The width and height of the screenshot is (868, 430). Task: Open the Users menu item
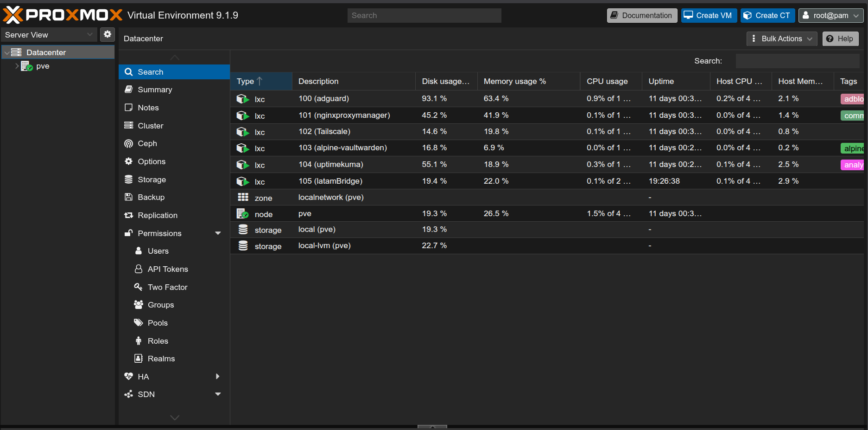pyautogui.click(x=174, y=251)
